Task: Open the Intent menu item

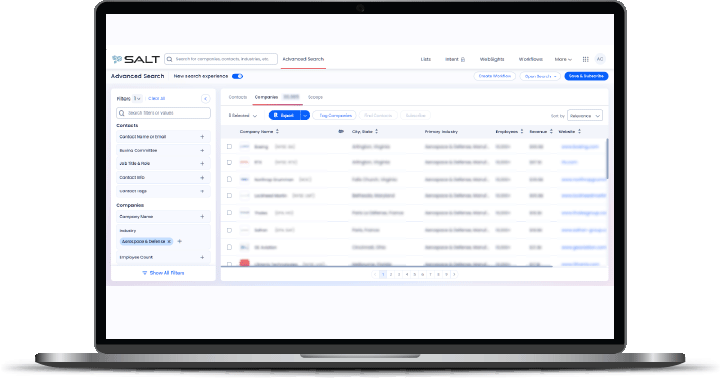Action: [x=452, y=59]
